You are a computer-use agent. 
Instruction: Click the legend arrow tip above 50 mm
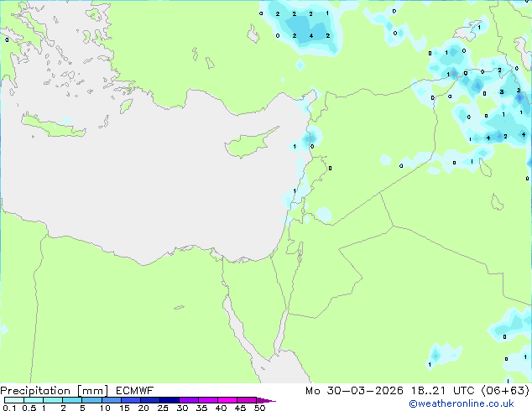[266, 400]
